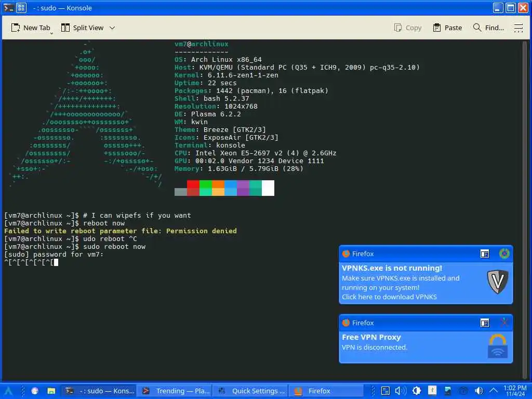Screen dimensions: 532x399
Task: Open the configure icon on the Free VPN Proxy notification
Action: point(485,323)
